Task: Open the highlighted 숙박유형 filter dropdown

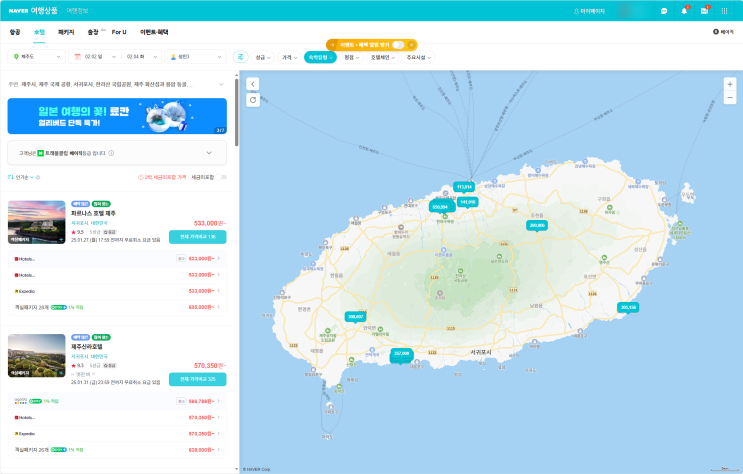Action: [x=320, y=57]
